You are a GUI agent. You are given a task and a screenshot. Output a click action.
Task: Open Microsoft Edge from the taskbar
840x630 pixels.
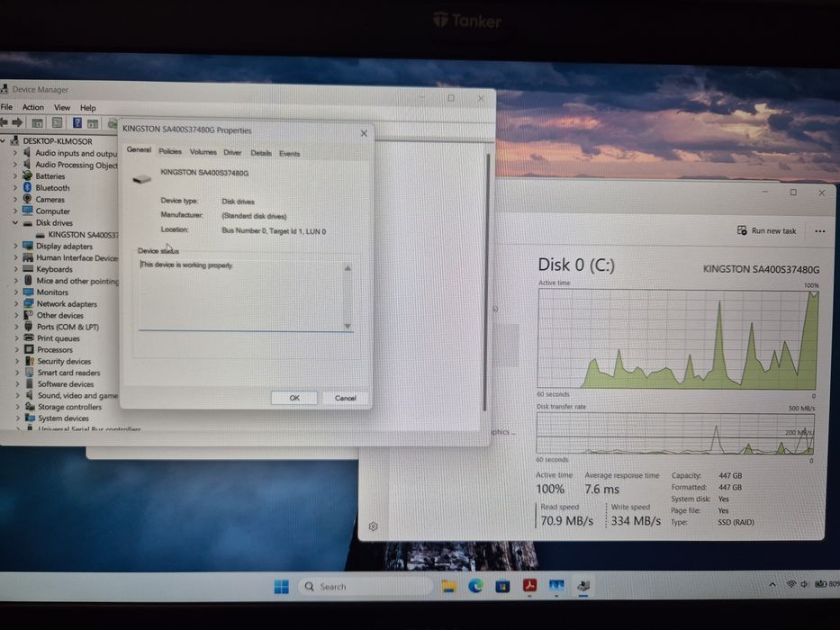tap(475, 586)
